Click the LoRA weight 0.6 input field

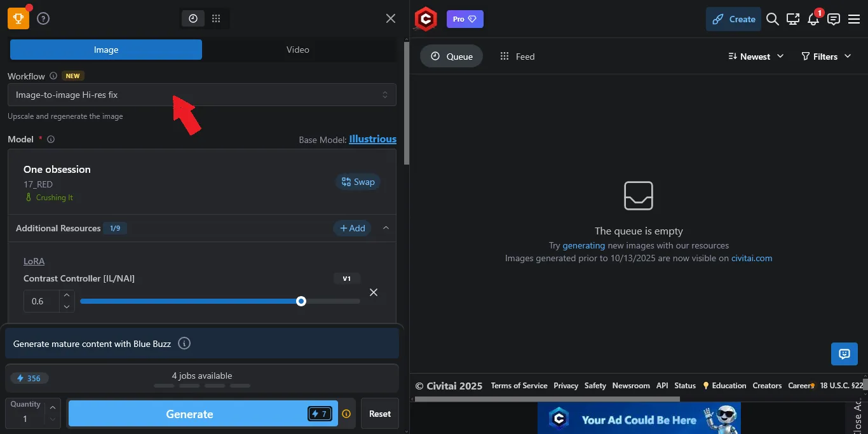(41, 301)
